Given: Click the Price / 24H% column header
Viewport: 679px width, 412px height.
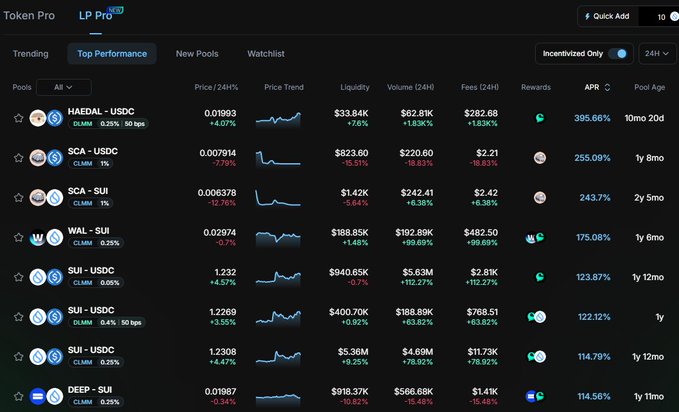Looking at the screenshot, I should (216, 87).
